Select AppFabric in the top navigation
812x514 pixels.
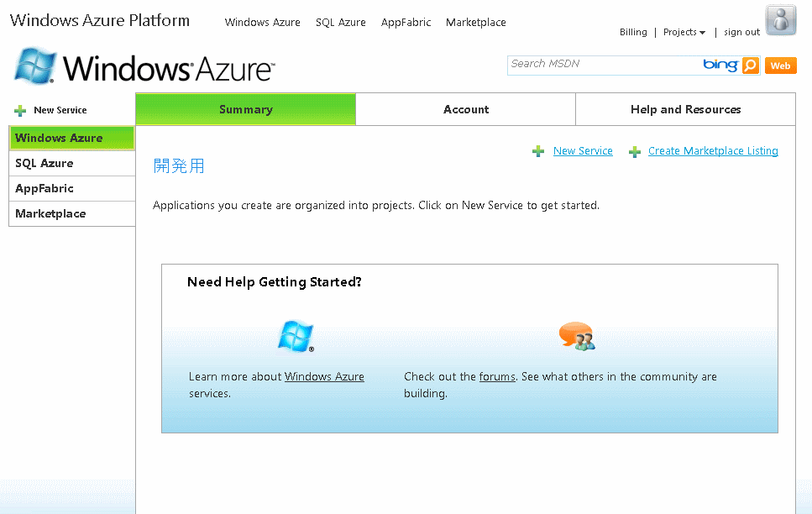click(x=406, y=23)
